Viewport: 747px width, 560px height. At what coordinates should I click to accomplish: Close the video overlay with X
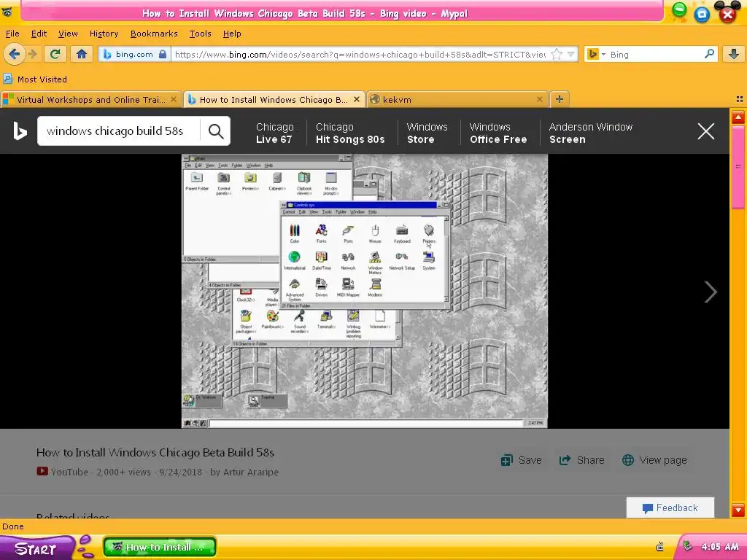pos(706,131)
